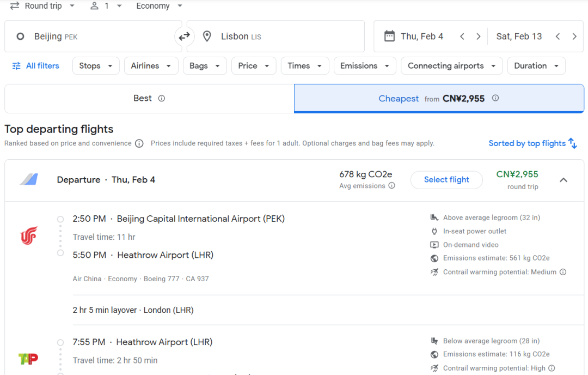Click the 678 kg CO2e emissions text

tap(366, 174)
